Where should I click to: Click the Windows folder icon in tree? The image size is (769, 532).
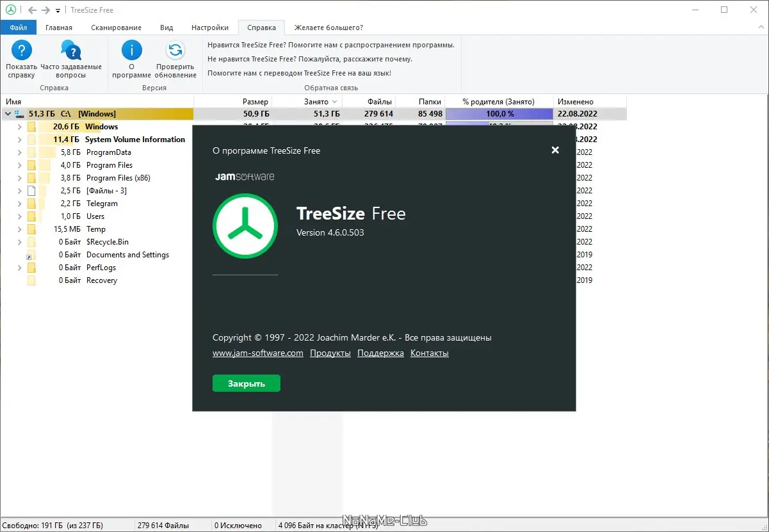click(x=31, y=127)
